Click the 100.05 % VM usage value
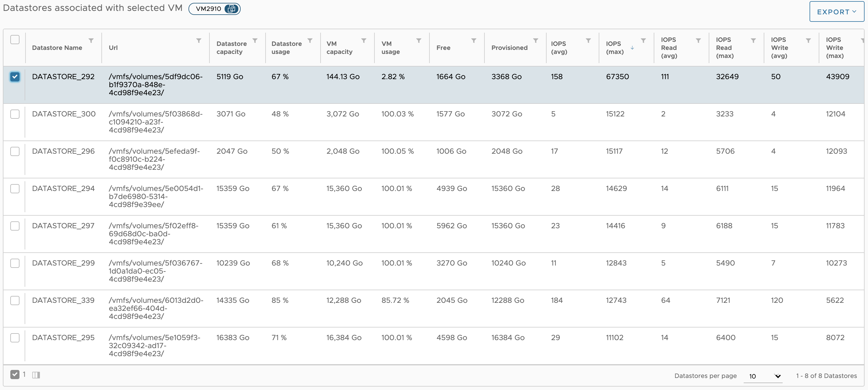This screenshot has height=390, width=868. click(x=397, y=151)
